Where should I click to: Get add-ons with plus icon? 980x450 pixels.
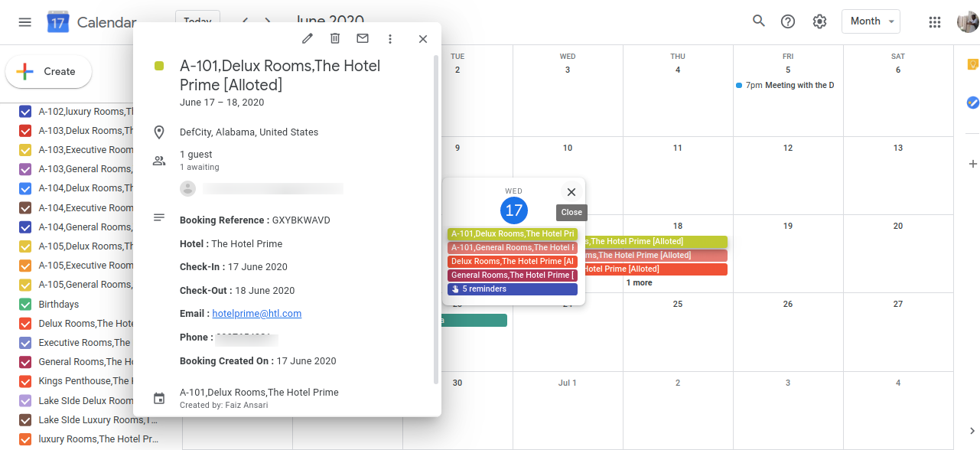[973, 163]
